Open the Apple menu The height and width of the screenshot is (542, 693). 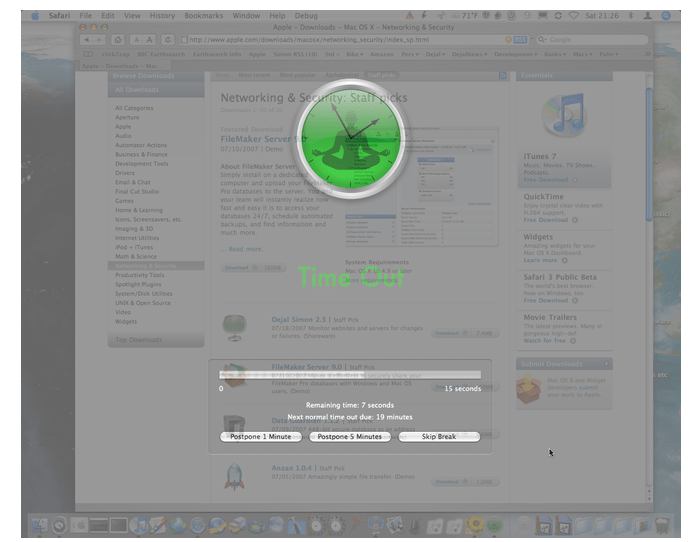click(35, 16)
